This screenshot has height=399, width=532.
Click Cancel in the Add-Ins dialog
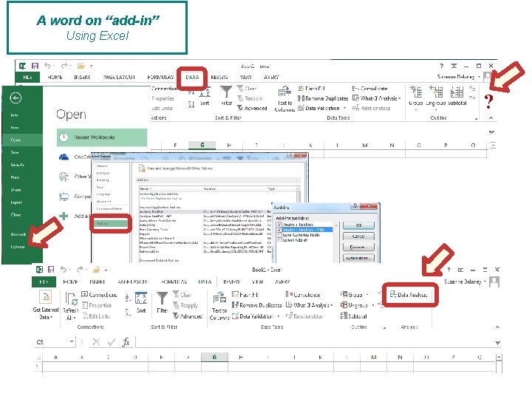coord(358,236)
